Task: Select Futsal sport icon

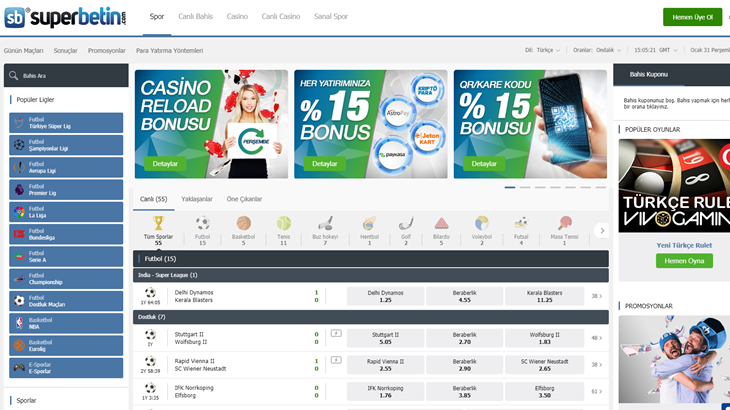Action: (521, 223)
